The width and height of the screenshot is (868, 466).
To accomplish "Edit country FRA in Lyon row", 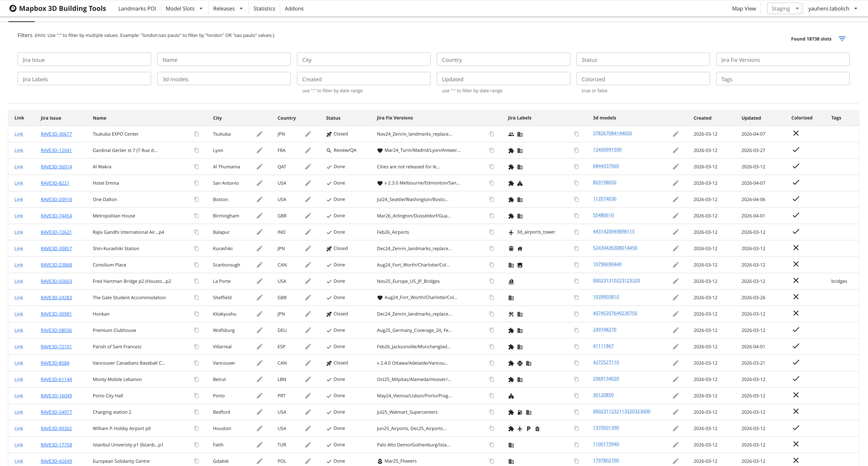I will click(308, 150).
